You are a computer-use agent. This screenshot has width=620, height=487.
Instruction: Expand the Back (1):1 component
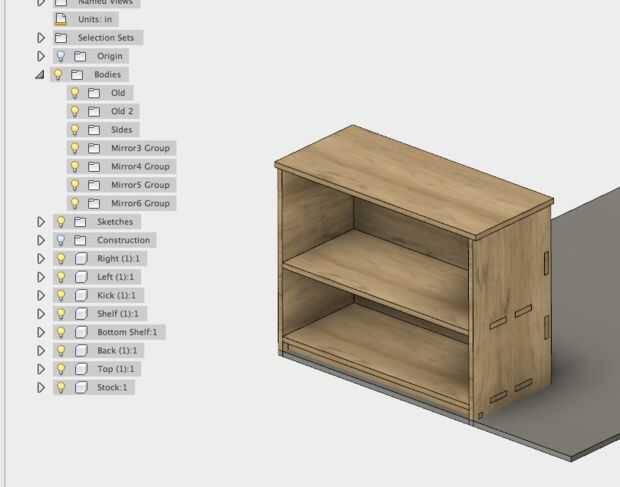coord(41,351)
